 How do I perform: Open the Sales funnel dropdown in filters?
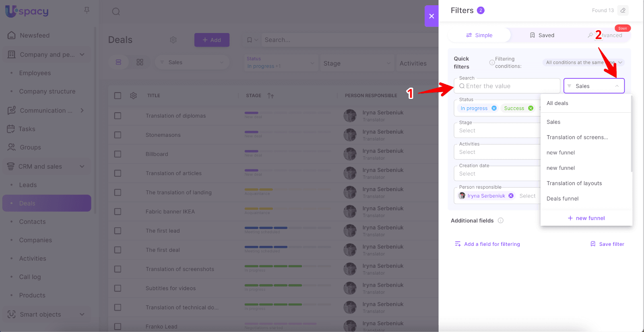594,86
